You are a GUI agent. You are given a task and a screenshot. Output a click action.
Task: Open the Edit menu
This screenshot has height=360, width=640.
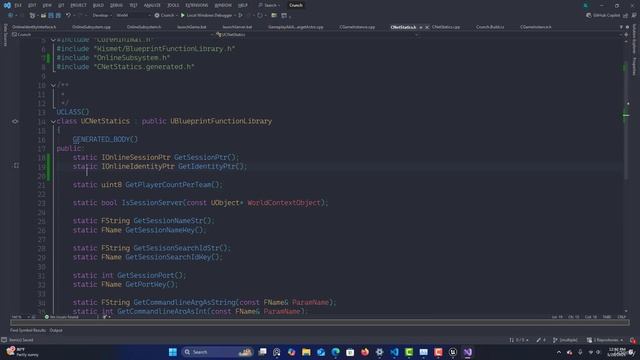pyautogui.click(x=32, y=5)
